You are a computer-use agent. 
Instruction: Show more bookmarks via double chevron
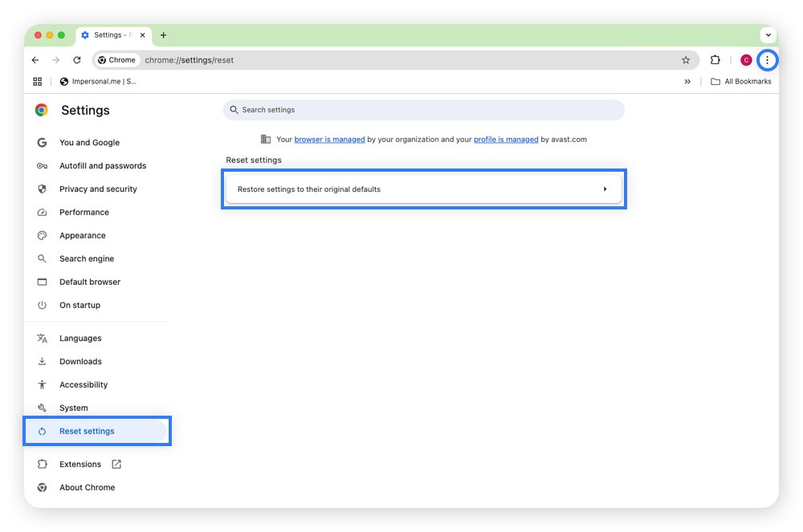687,81
